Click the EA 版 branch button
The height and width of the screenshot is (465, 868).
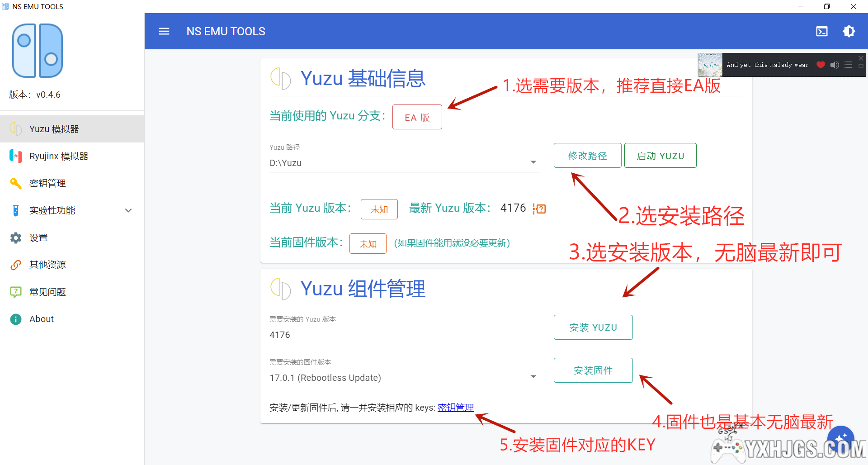(x=417, y=117)
